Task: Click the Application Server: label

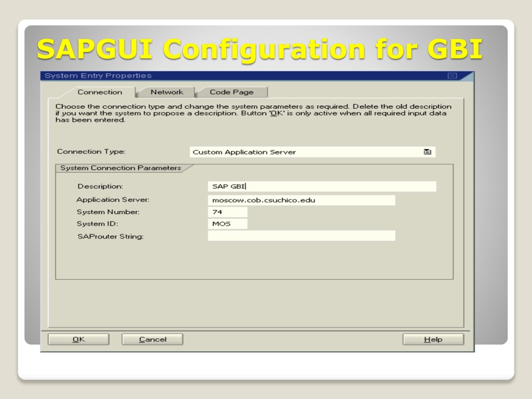Action: (113, 200)
